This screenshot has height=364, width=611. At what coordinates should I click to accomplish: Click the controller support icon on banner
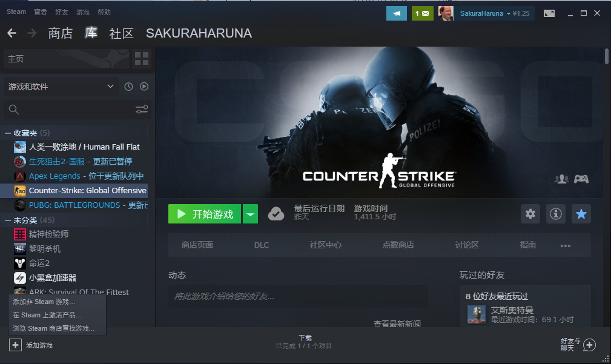[x=581, y=179]
